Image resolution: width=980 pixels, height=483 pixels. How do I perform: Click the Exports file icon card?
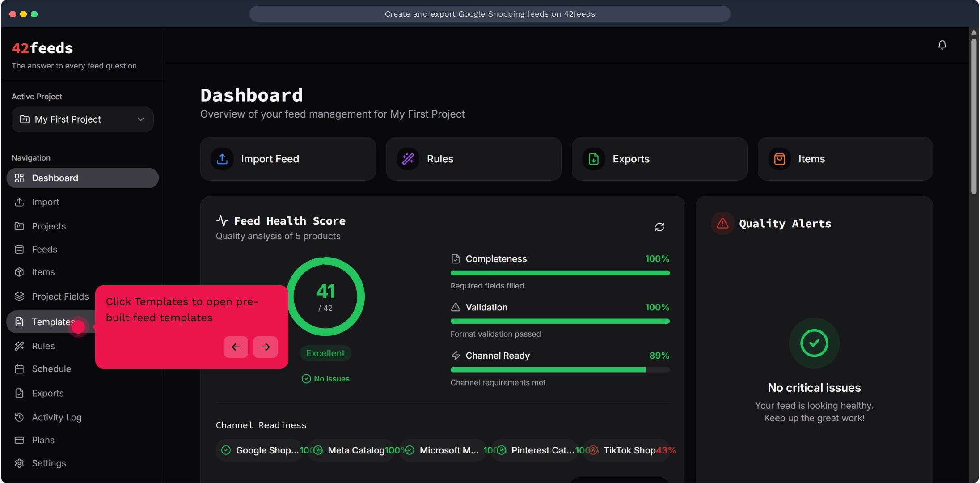594,159
